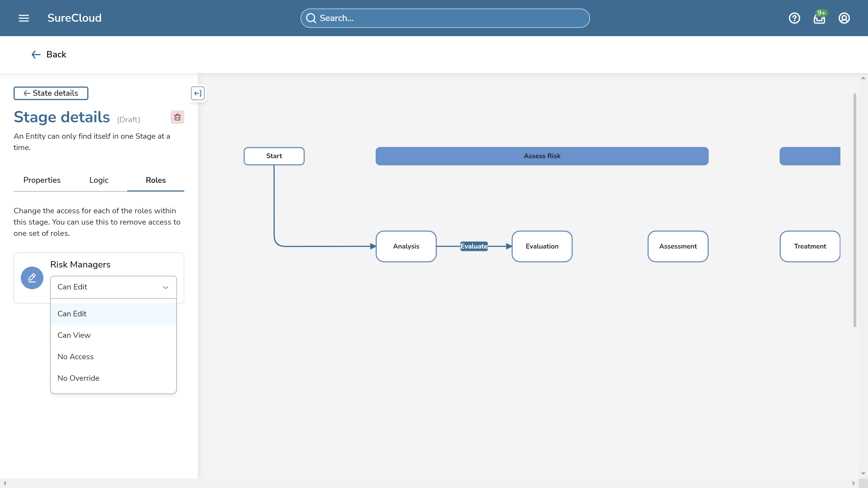
Task: Open the hamburger navigation menu
Action: (24, 18)
